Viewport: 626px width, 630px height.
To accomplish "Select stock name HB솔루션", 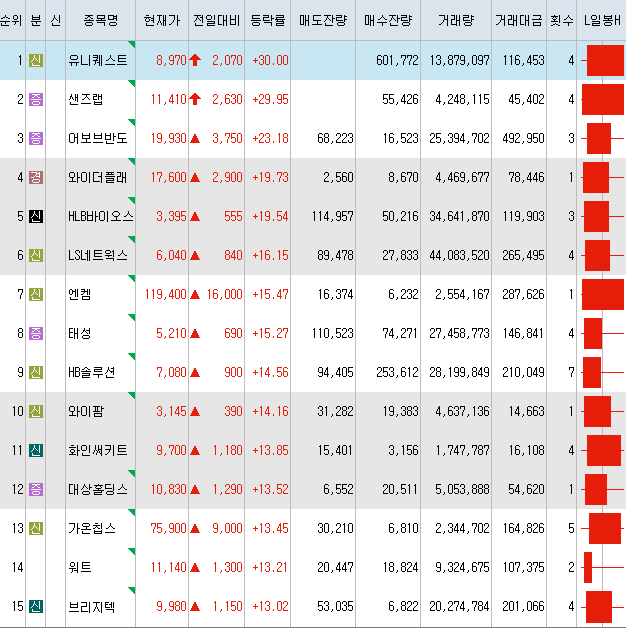I will [x=92, y=372].
